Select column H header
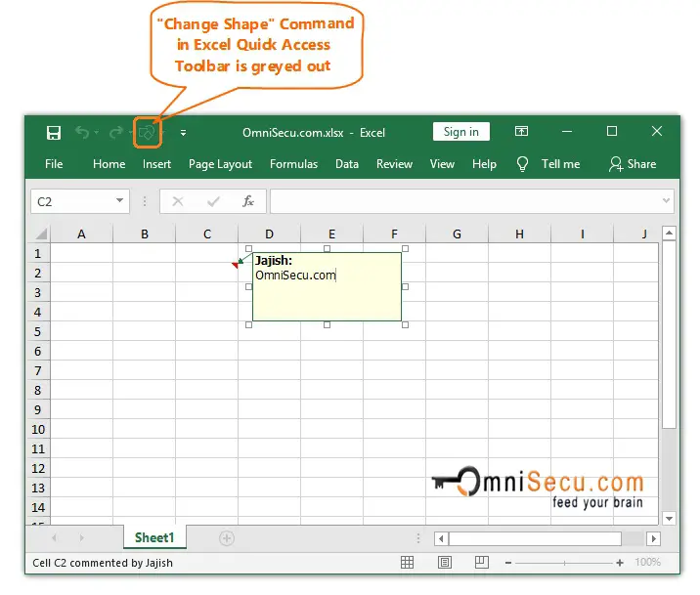The width and height of the screenshot is (700, 595). pos(520,234)
